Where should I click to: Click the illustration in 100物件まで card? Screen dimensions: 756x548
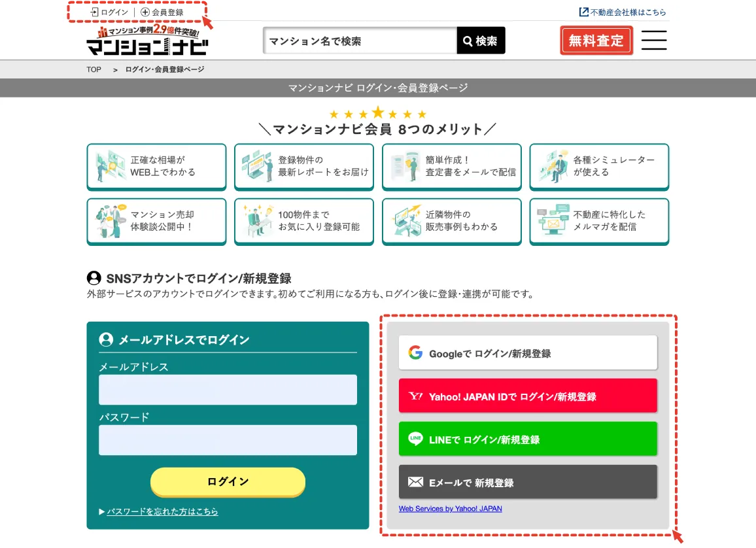pos(258,221)
